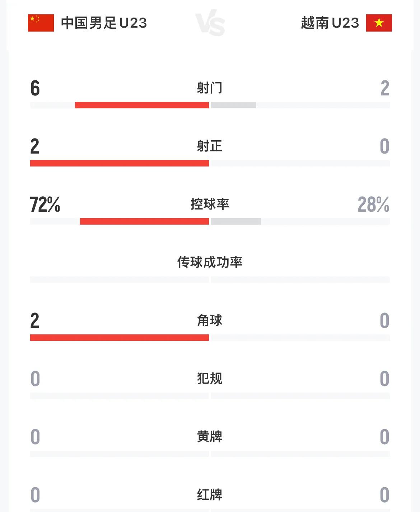Click the 传球成功率 stat label
Viewport: 420px width, 512px height.
[210, 262]
